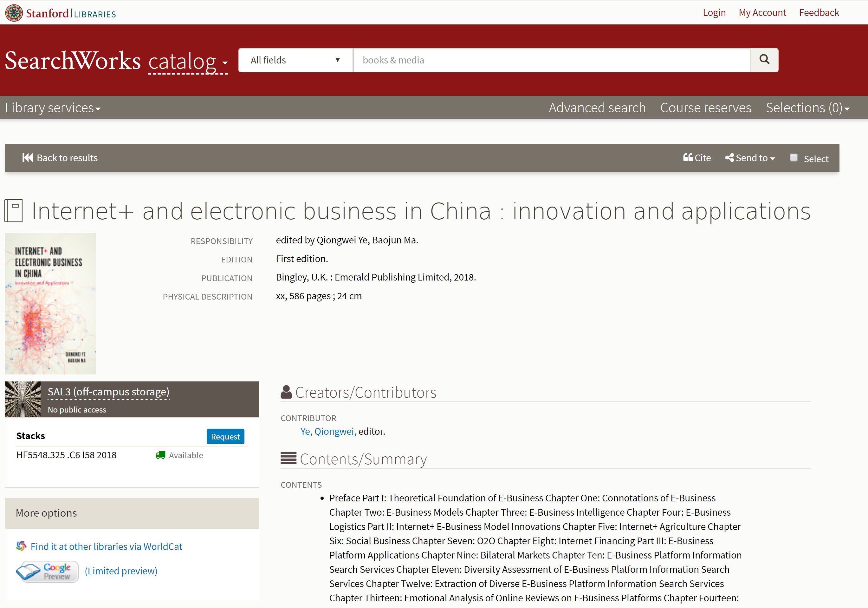Click the book format icon beside title
868x608 pixels.
(14, 211)
